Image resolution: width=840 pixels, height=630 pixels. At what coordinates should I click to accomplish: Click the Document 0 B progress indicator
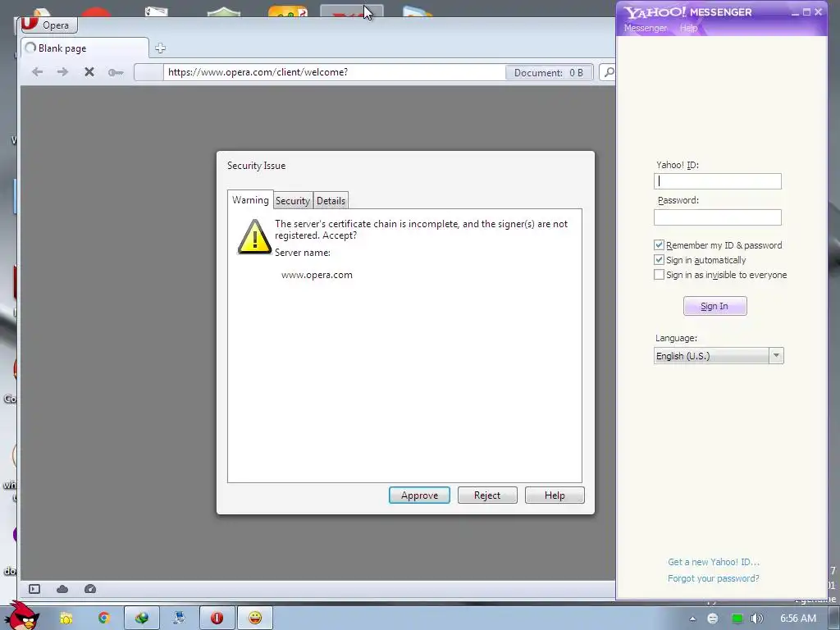pyautogui.click(x=549, y=72)
